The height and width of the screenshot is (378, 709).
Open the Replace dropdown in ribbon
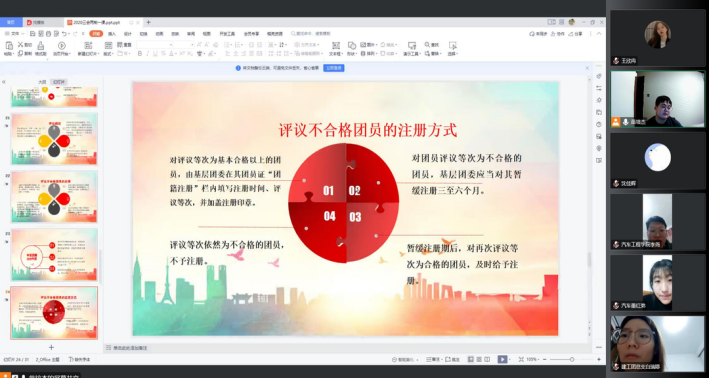click(x=434, y=54)
